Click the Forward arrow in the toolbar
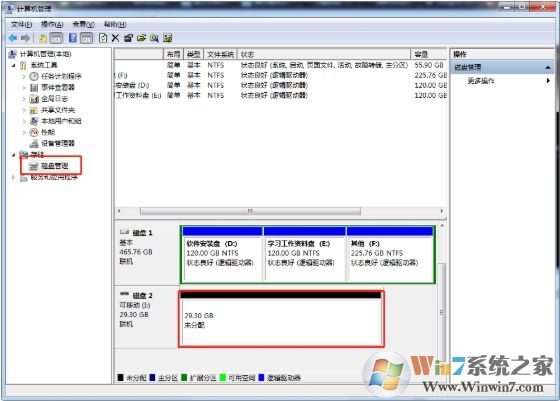Screen dimensions: 560x401 click(x=25, y=38)
